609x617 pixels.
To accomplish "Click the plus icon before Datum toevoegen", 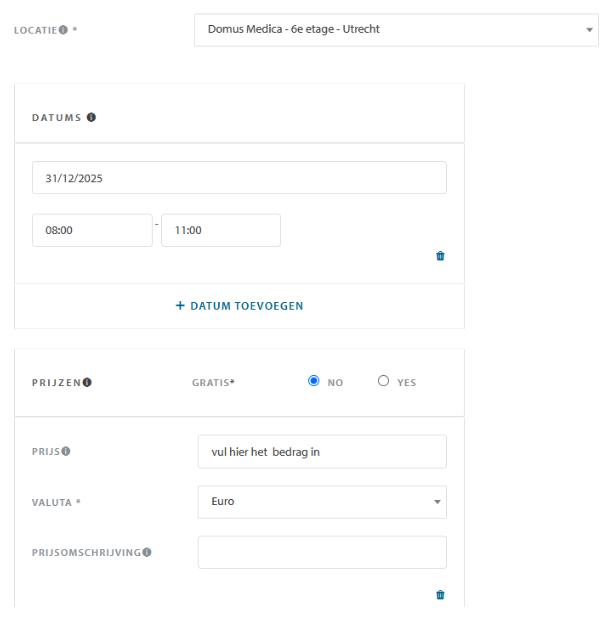I will tap(180, 306).
